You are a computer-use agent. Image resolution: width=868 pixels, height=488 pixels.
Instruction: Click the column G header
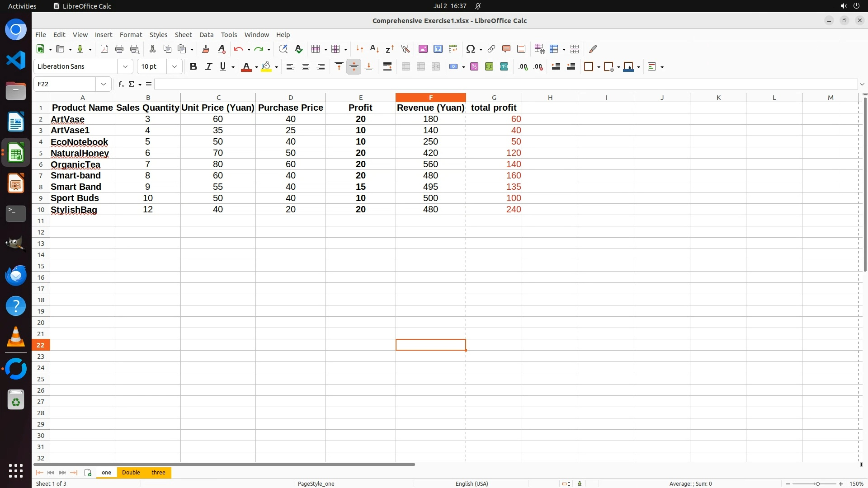pyautogui.click(x=494, y=97)
